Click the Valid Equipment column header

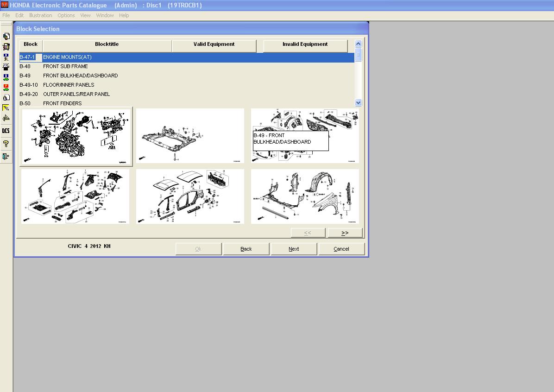(214, 44)
